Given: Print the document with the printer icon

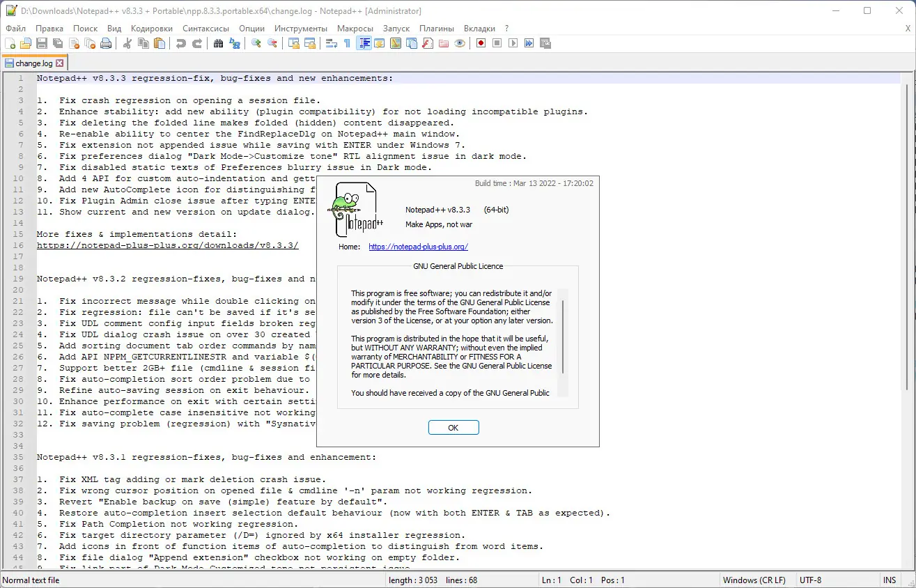Looking at the screenshot, I should coord(106,43).
